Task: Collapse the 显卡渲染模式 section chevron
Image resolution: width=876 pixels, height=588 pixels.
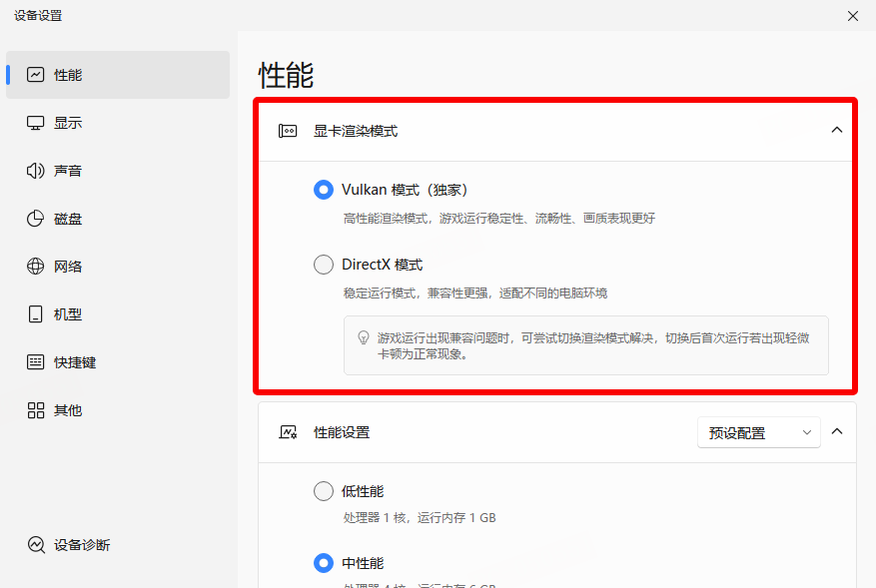Action: 837,130
